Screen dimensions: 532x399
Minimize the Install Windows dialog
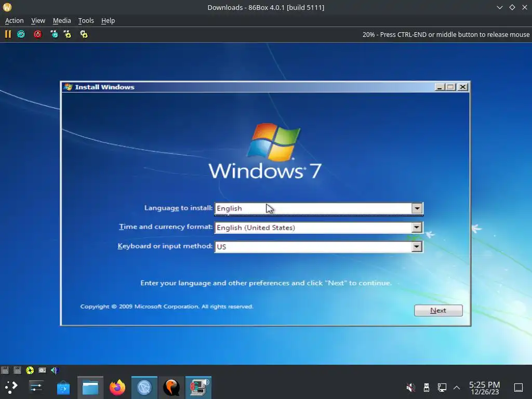coord(440,87)
